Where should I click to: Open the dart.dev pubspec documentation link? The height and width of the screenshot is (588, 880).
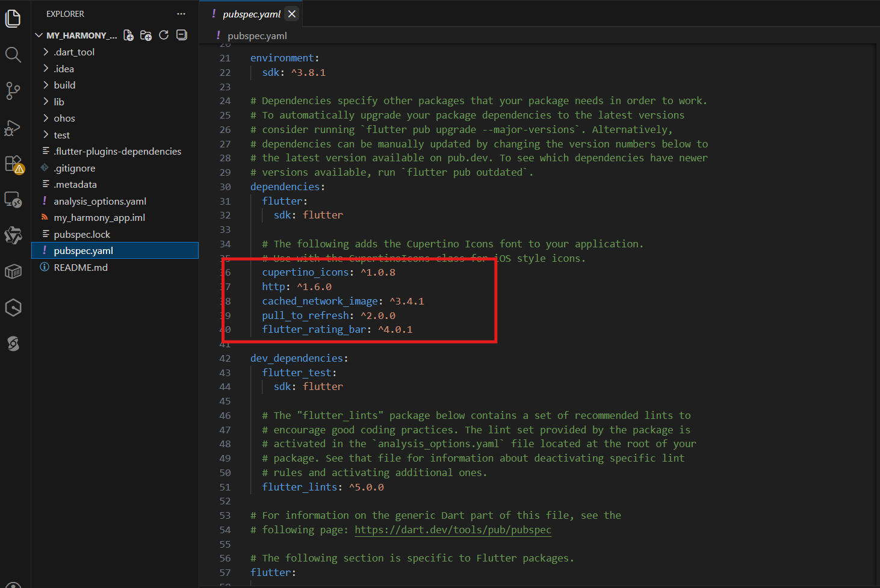click(x=453, y=530)
